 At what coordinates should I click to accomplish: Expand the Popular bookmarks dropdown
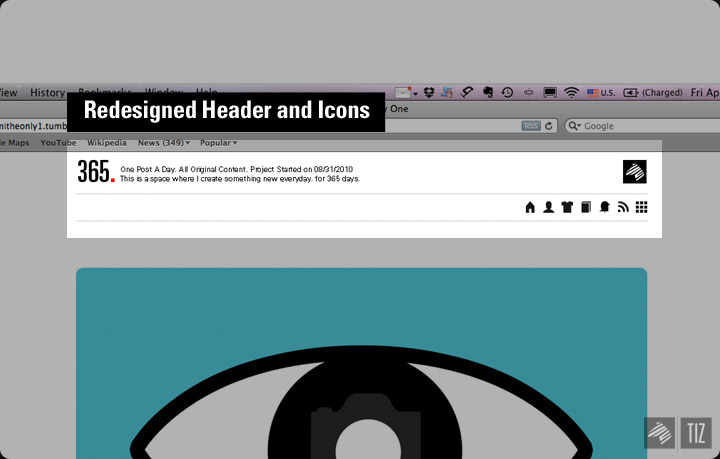click(x=218, y=143)
